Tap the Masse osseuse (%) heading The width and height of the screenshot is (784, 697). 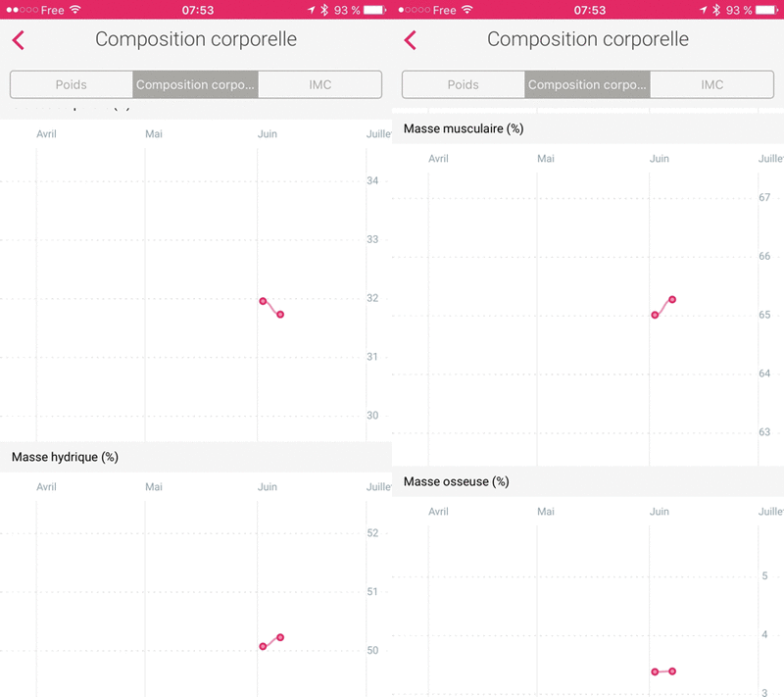click(456, 482)
